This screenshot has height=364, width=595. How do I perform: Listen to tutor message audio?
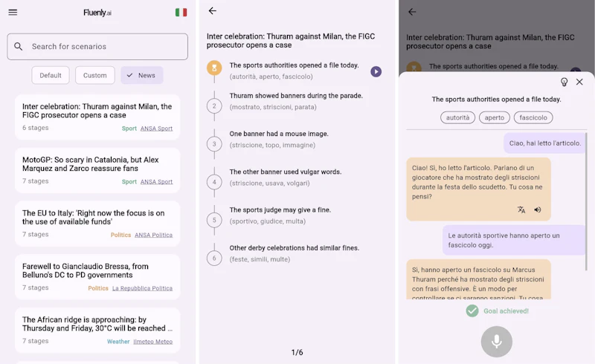point(538,209)
